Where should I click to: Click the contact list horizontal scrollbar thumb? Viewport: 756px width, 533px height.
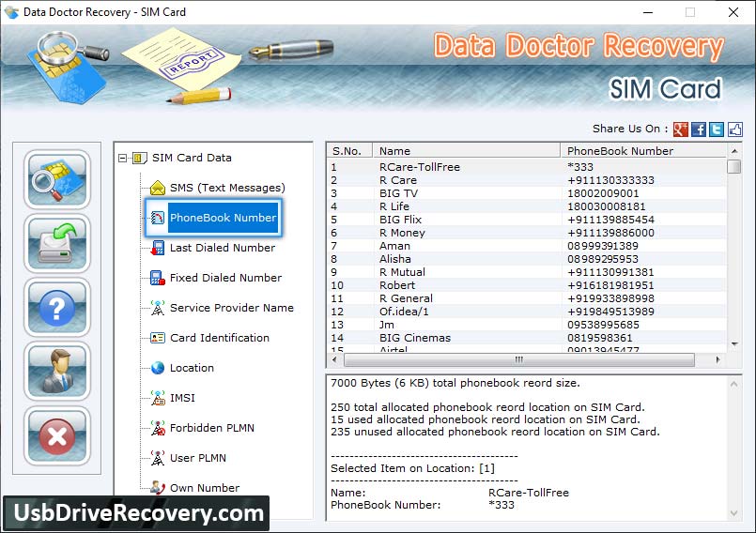[518, 359]
